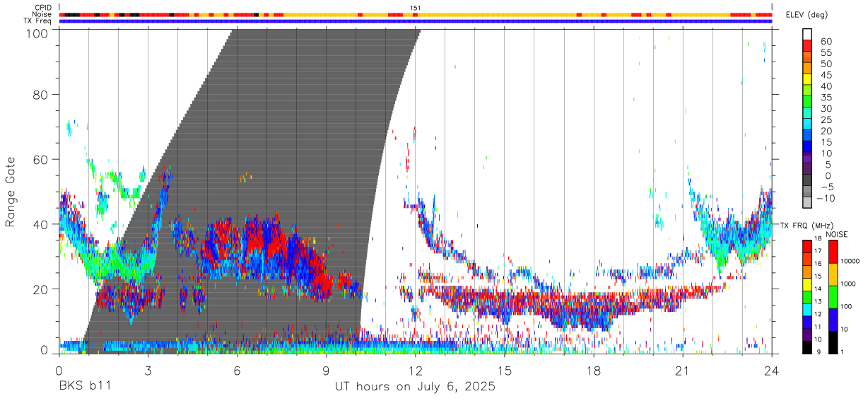
Task: Click the CPID value 151
Action: pyautogui.click(x=416, y=8)
